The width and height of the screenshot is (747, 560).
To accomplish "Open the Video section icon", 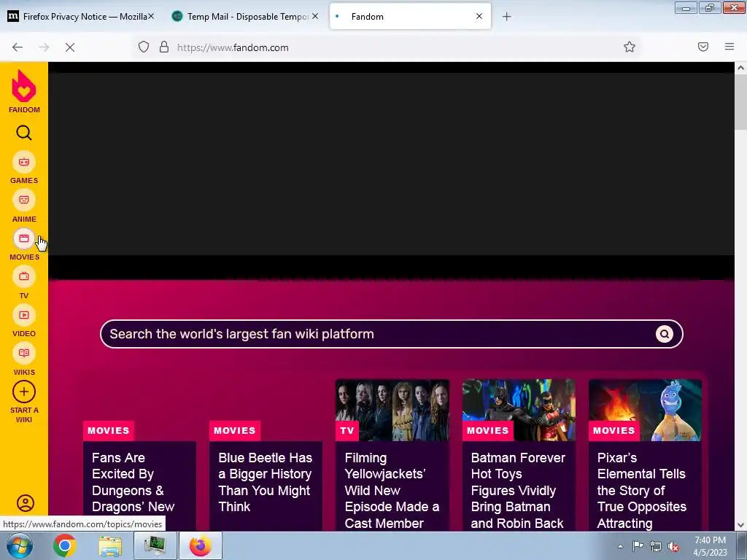I will coord(24,315).
